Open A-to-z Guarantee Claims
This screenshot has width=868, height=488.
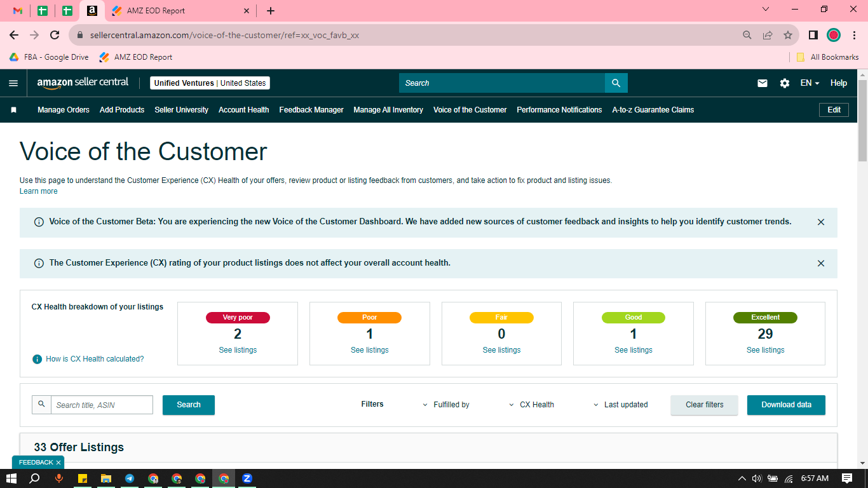653,110
